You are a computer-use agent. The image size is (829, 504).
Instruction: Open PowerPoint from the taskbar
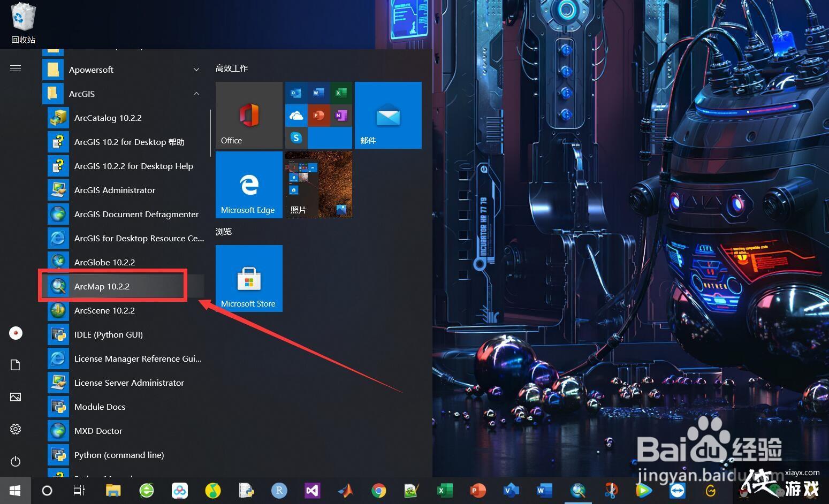(x=478, y=491)
